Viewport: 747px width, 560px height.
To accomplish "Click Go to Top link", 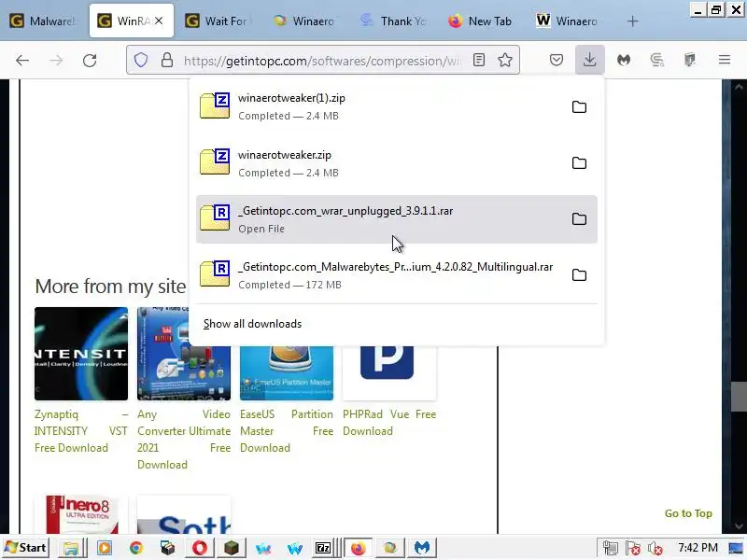I will (x=688, y=513).
